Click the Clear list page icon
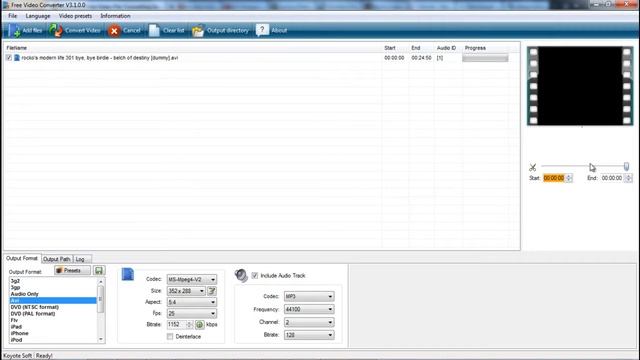 pos(154,31)
